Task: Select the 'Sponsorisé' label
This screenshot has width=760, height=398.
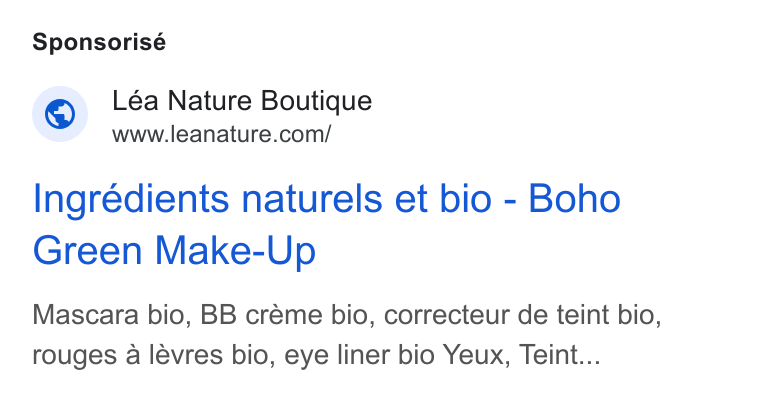Action: 99,42
